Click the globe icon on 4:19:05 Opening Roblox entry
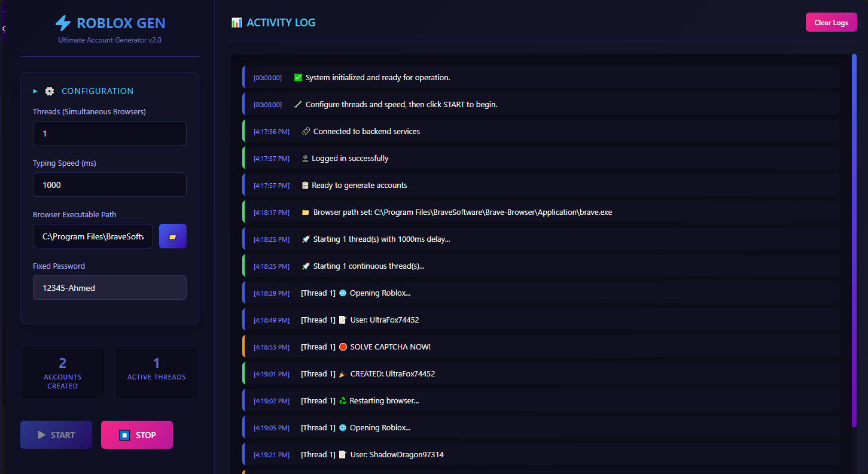This screenshot has height=474, width=868. pyautogui.click(x=343, y=428)
